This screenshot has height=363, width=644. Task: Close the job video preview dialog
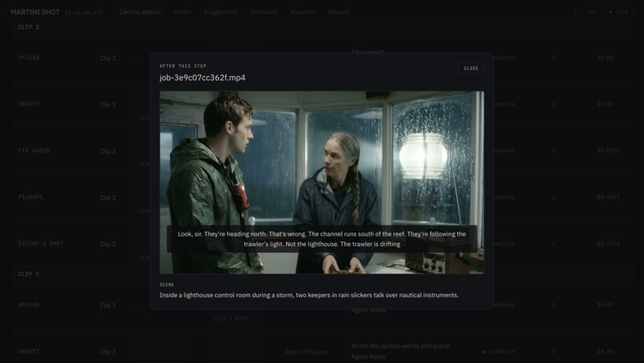tap(471, 68)
